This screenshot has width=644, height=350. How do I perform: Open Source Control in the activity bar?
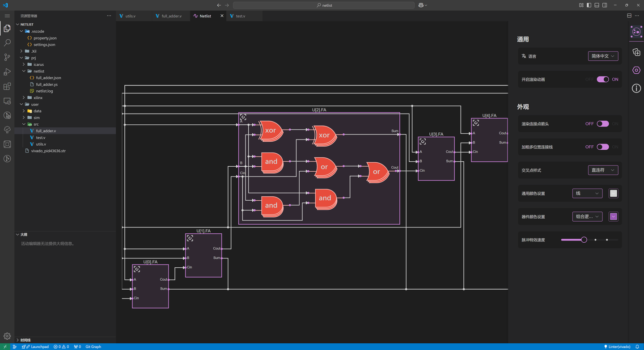pos(7,57)
